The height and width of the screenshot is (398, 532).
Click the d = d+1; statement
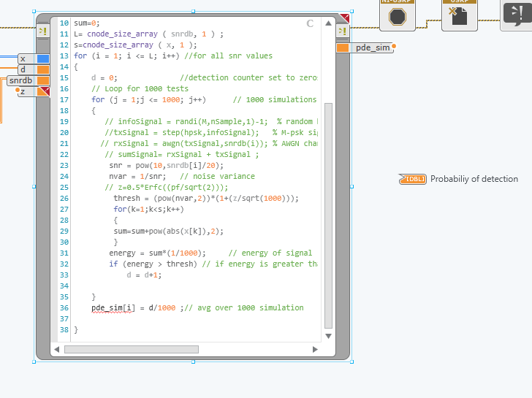[144, 275]
